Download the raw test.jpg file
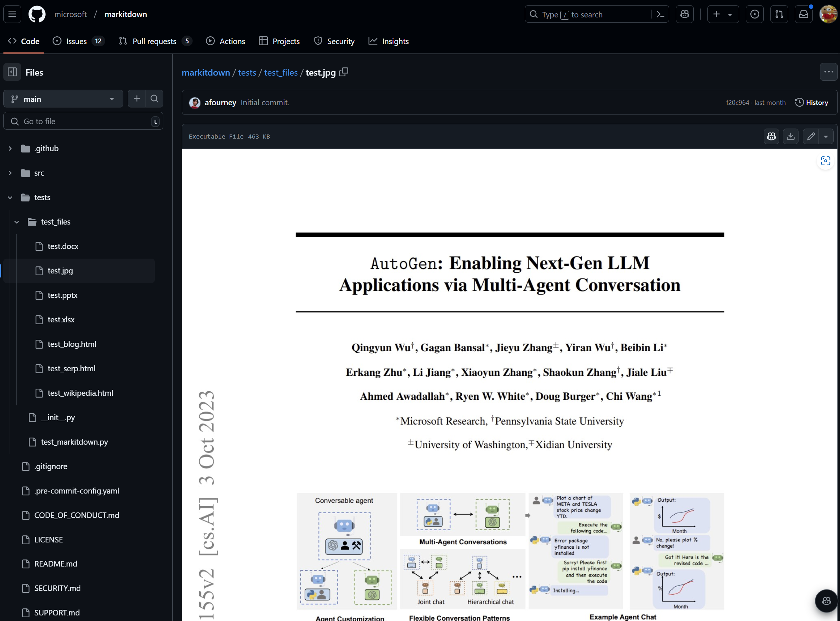The width and height of the screenshot is (840, 621). pos(790,136)
